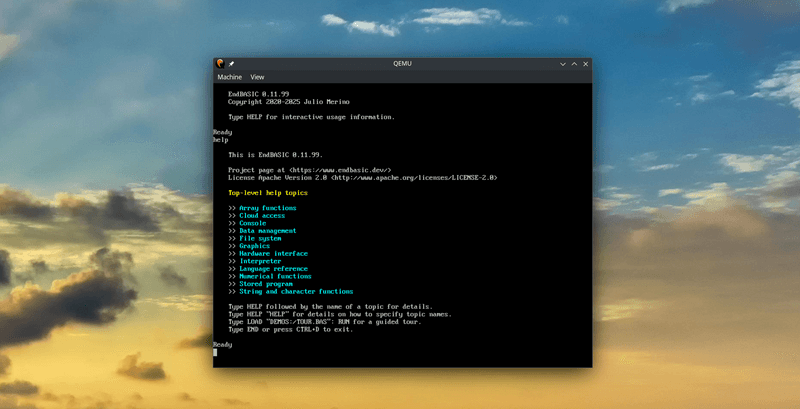Click the QEMU window title text

[402, 64]
